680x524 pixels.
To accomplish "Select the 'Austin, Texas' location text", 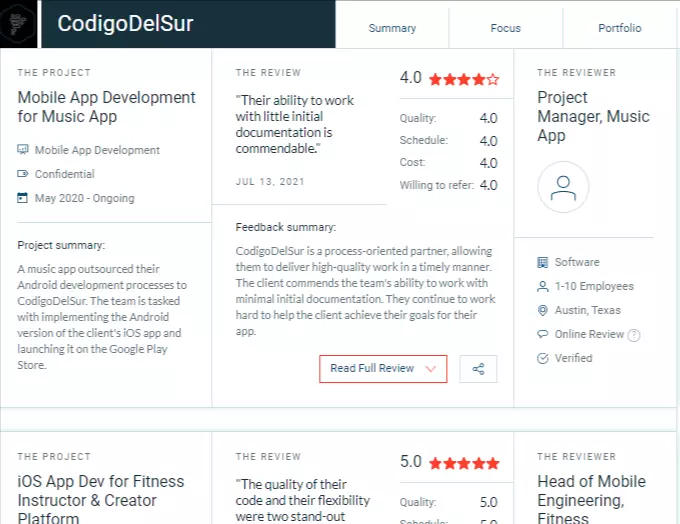I will tap(588, 310).
